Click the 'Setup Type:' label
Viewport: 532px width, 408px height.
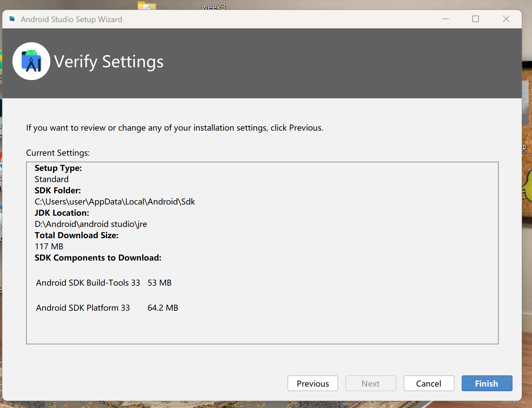(58, 168)
